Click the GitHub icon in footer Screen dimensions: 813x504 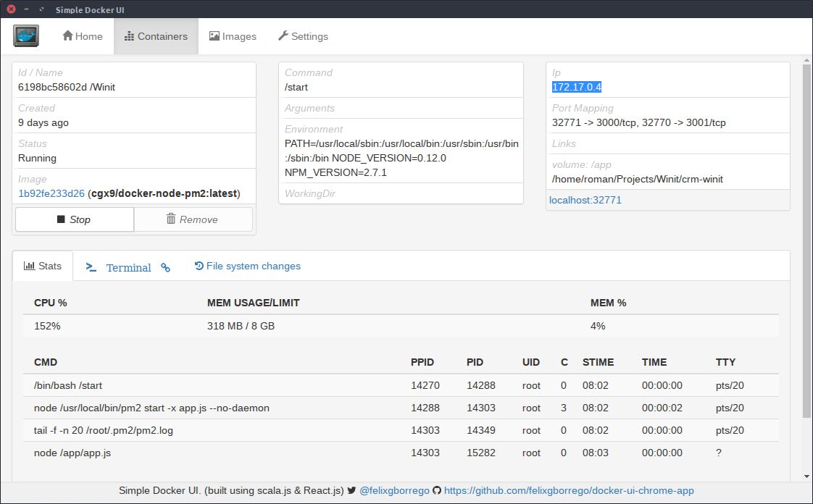tap(437, 490)
